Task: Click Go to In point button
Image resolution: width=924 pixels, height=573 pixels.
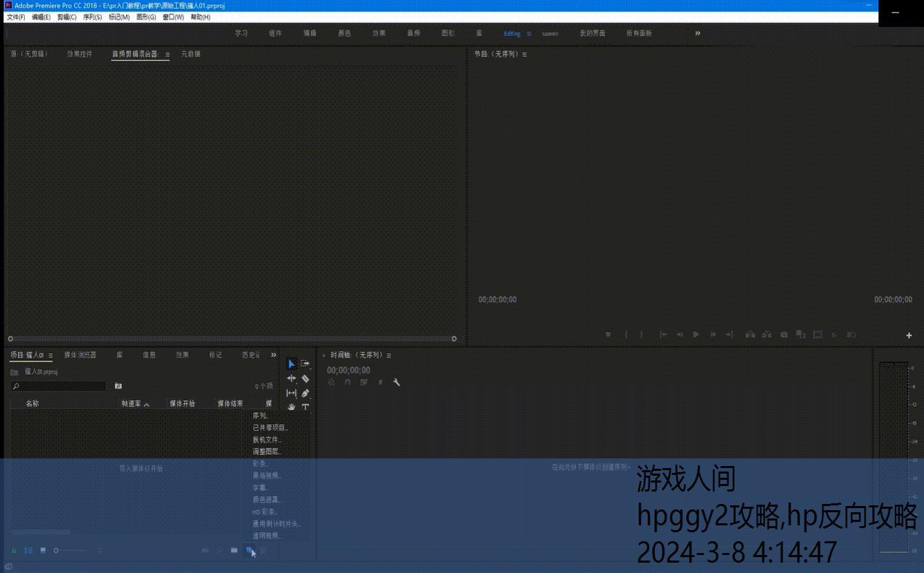Action: click(x=663, y=334)
